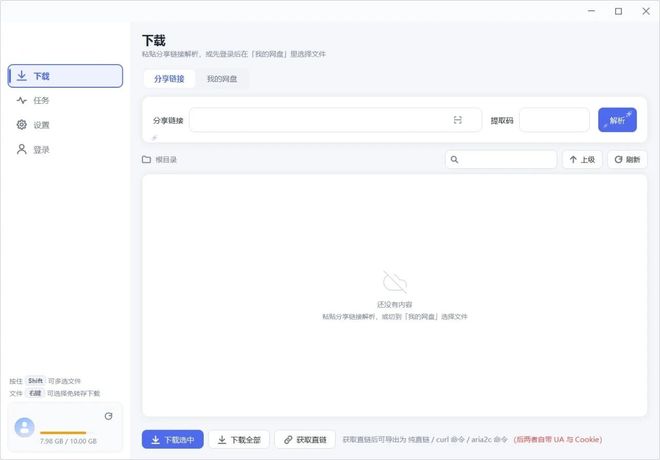Switch to the 我的网盘 tab
This screenshot has width=660, height=460.
point(222,79)
